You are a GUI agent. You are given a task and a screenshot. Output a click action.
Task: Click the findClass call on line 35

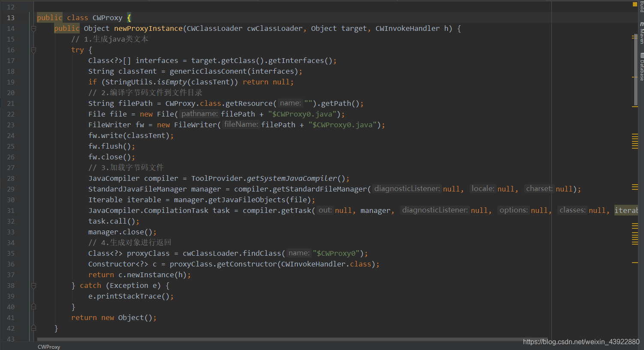(262, 254)
